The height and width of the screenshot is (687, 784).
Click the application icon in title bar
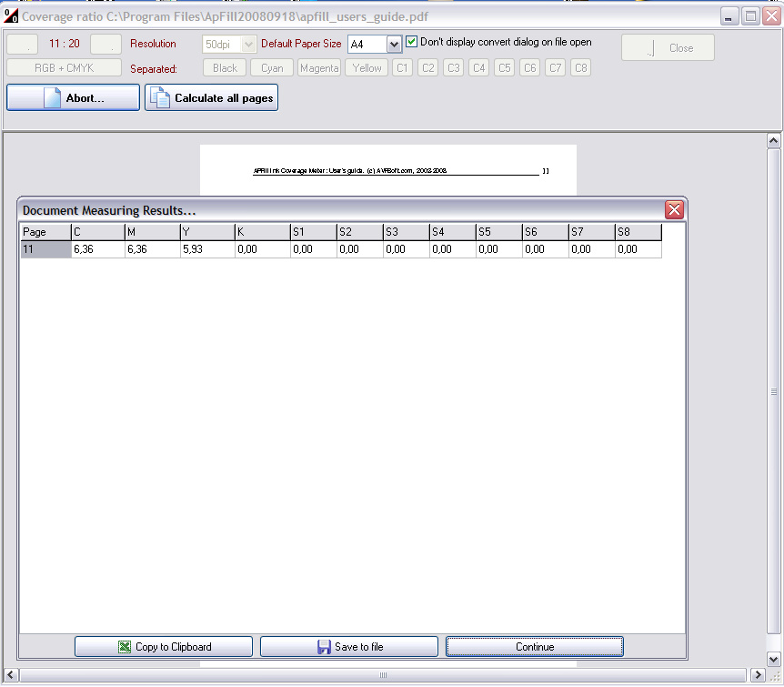[11, 16]
